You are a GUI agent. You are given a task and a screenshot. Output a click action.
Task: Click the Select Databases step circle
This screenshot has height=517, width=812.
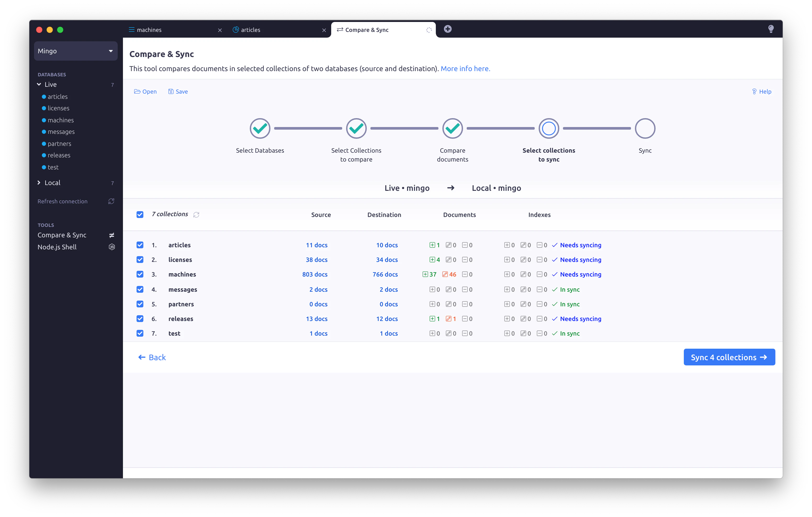point(260,128)
